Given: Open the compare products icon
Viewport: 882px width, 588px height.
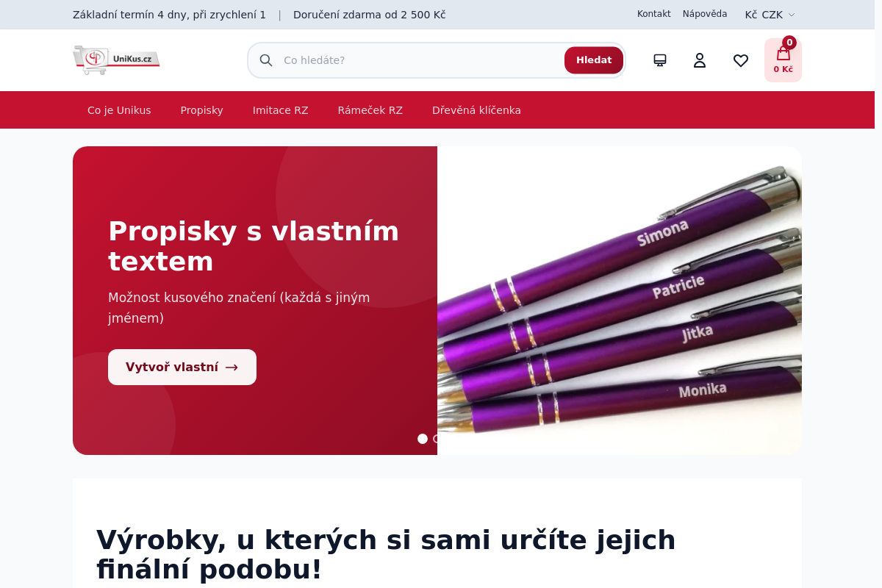Looking at the screenshot, I should tap(660, 60).
